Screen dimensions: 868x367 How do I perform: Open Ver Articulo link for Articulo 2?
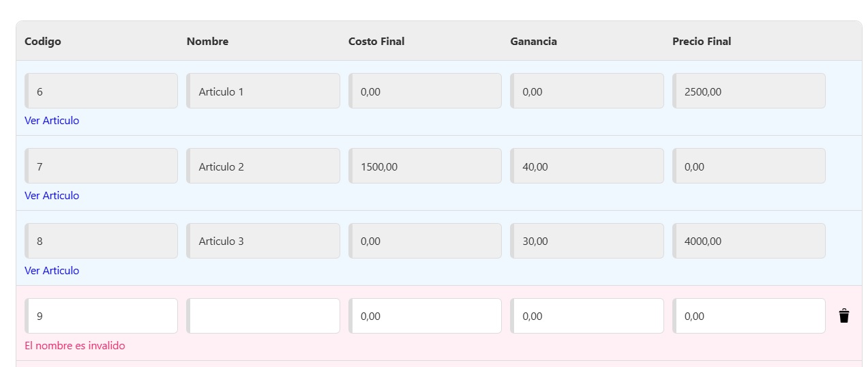point(52,196)
